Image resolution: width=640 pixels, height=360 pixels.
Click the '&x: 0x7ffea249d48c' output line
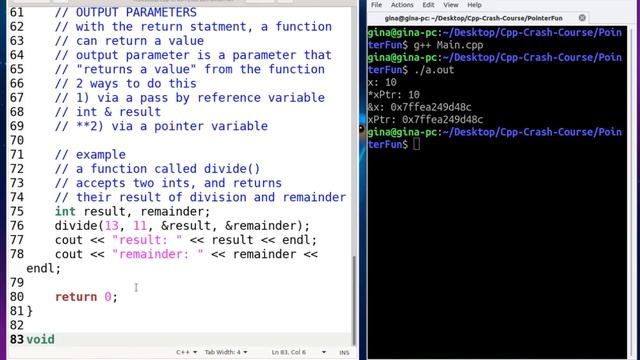(420, 107)
